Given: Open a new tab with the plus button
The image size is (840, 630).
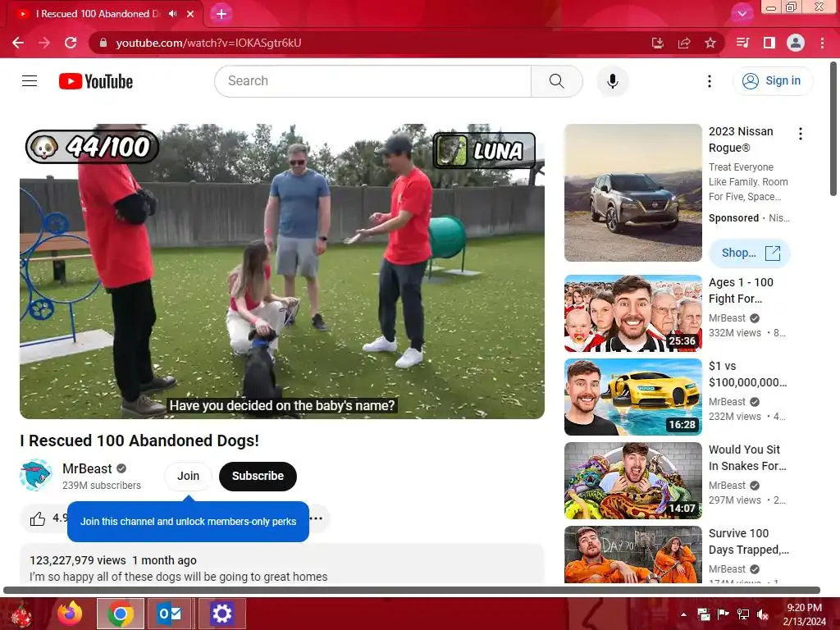Looking at the screenshot, I should (221, 14).
